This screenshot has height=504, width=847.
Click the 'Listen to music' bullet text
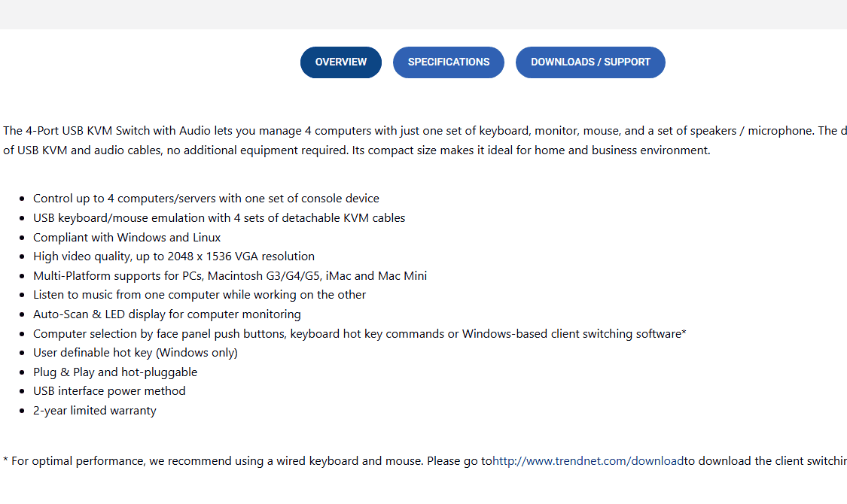point(200,295)
